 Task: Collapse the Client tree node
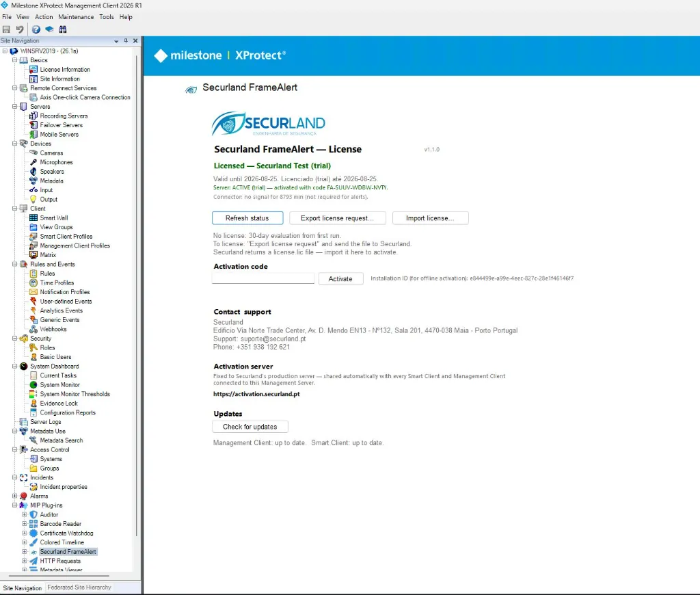pos(15,208)
